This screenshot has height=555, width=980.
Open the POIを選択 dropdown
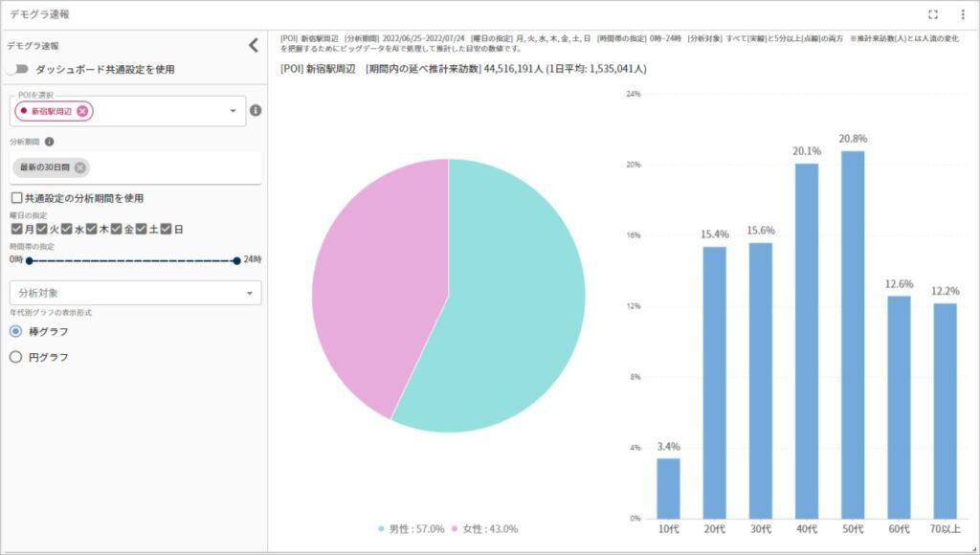233,111
